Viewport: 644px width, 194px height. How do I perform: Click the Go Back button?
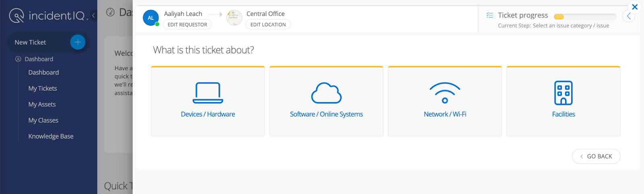[596, 156]
